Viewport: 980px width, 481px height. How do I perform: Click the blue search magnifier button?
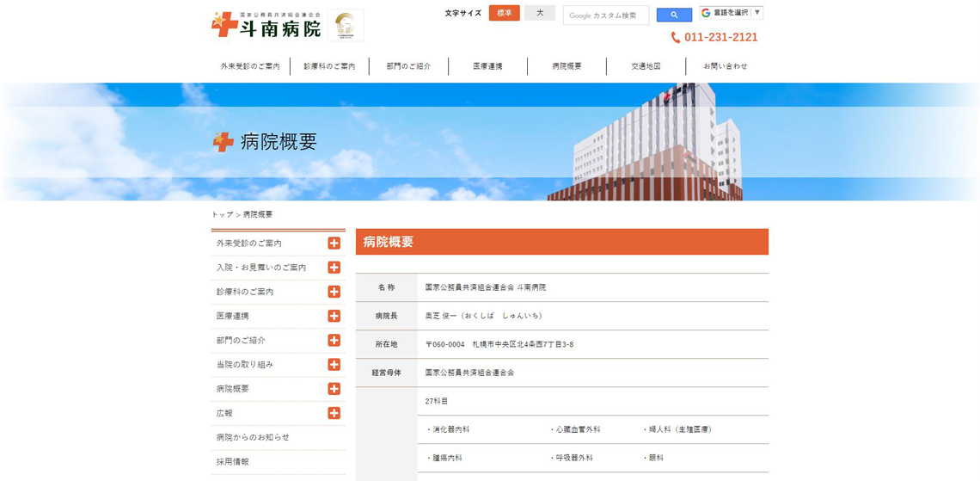674,15
